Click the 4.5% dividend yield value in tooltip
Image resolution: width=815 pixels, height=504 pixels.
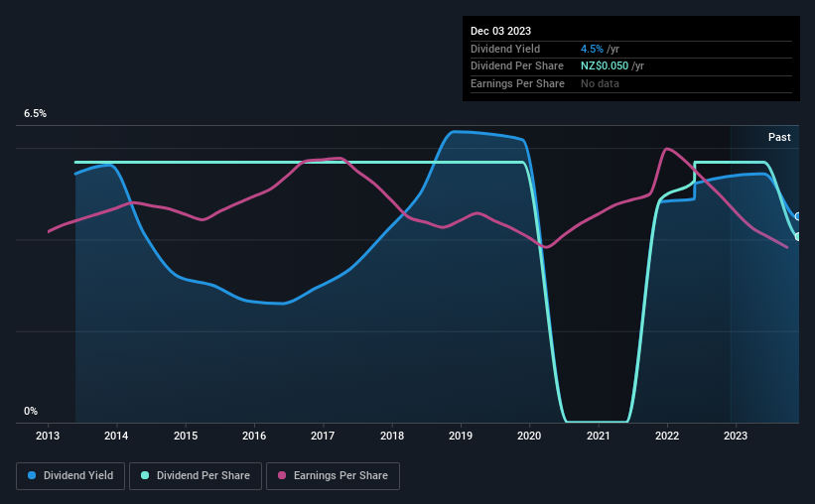pos(592,49)
